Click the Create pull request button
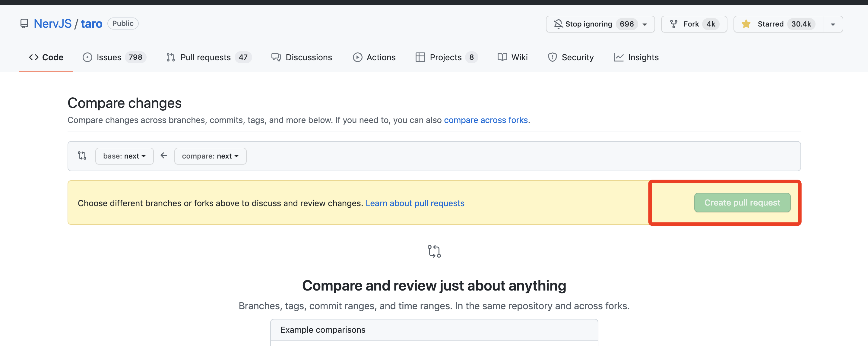The image size is (868, 346). pos(742,203)
